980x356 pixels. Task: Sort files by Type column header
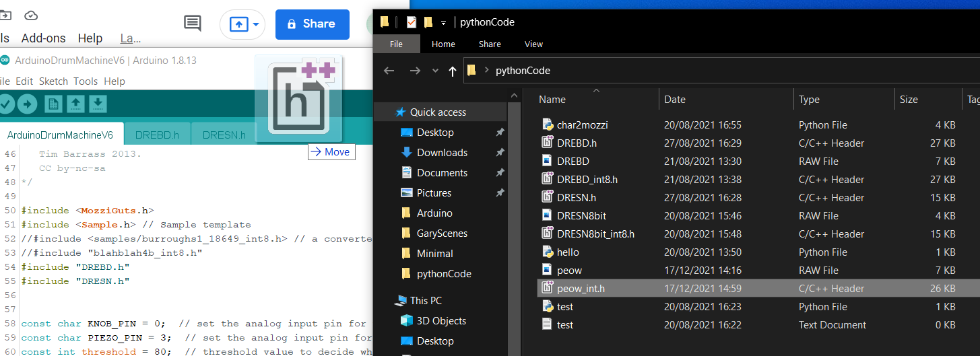coord(809,100)
